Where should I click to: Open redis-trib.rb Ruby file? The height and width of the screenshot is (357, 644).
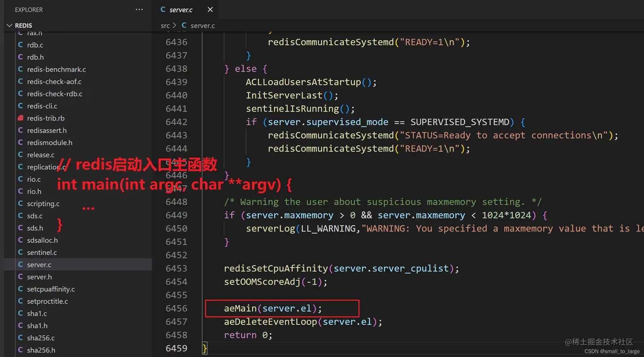[46, 118]
